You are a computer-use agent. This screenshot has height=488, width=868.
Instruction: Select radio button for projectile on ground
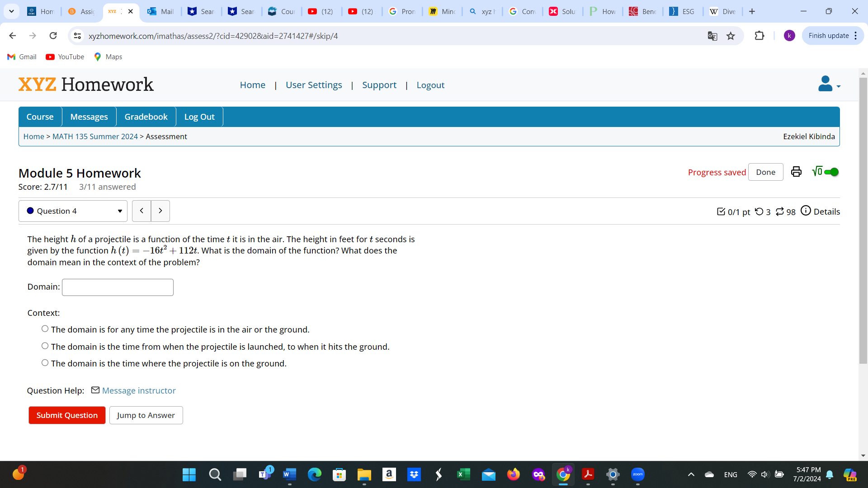tap(44, 363)
